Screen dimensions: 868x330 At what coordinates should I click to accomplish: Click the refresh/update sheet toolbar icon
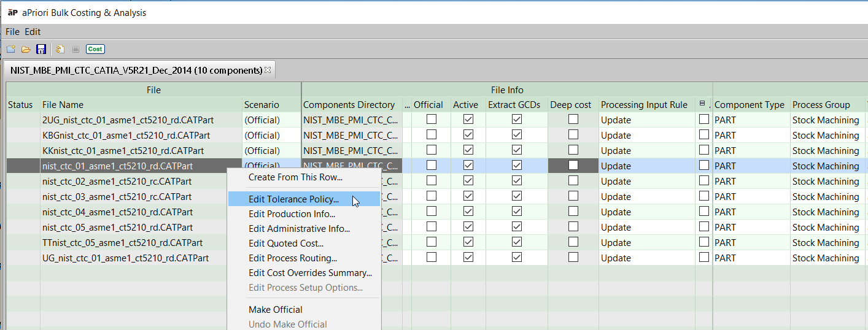tap(60, 49)
